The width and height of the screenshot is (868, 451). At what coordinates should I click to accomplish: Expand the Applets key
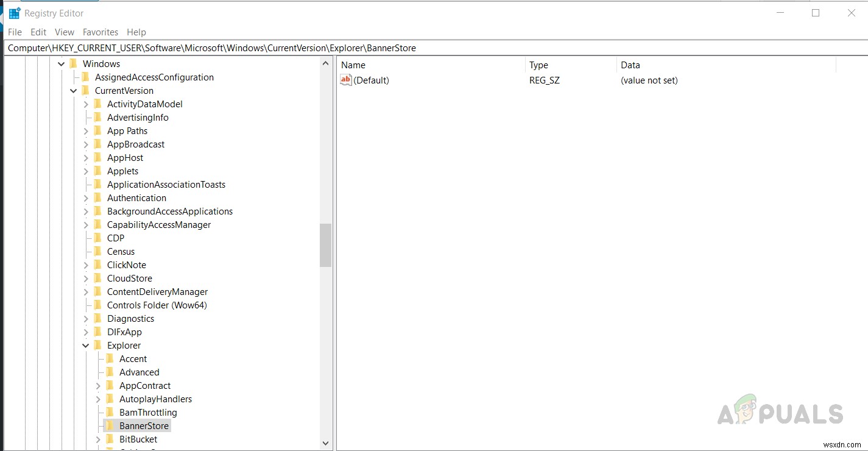tap(86, 171)
